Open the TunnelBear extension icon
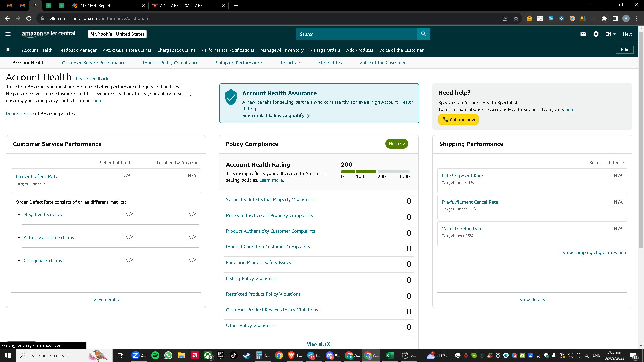 [x=529, y=18]
